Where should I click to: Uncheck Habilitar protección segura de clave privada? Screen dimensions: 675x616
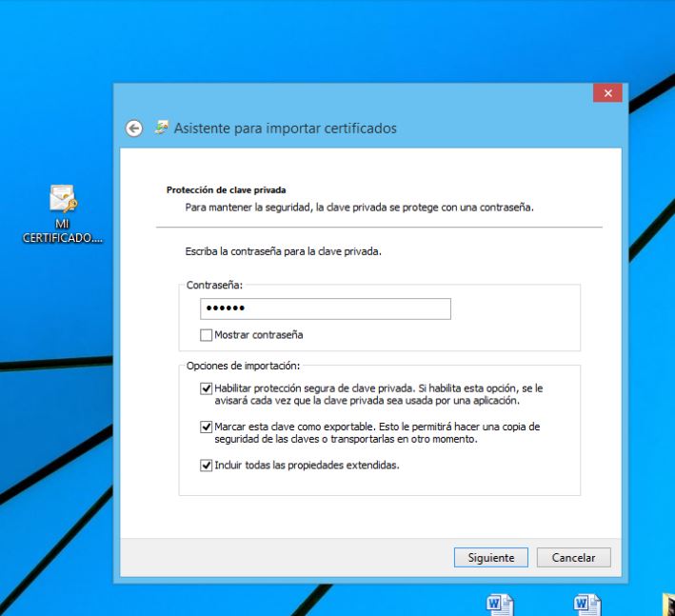[207, 388]
